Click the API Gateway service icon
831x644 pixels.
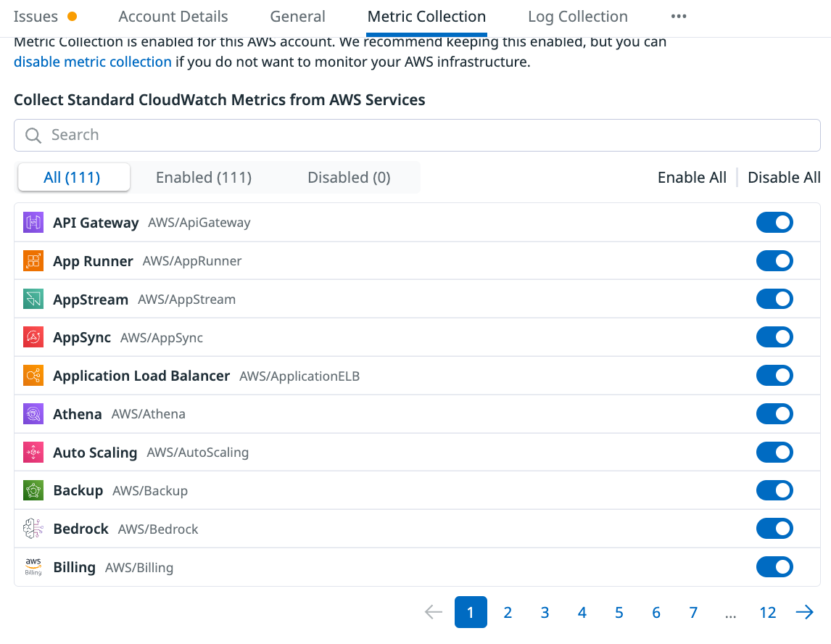tap(33, 223)
